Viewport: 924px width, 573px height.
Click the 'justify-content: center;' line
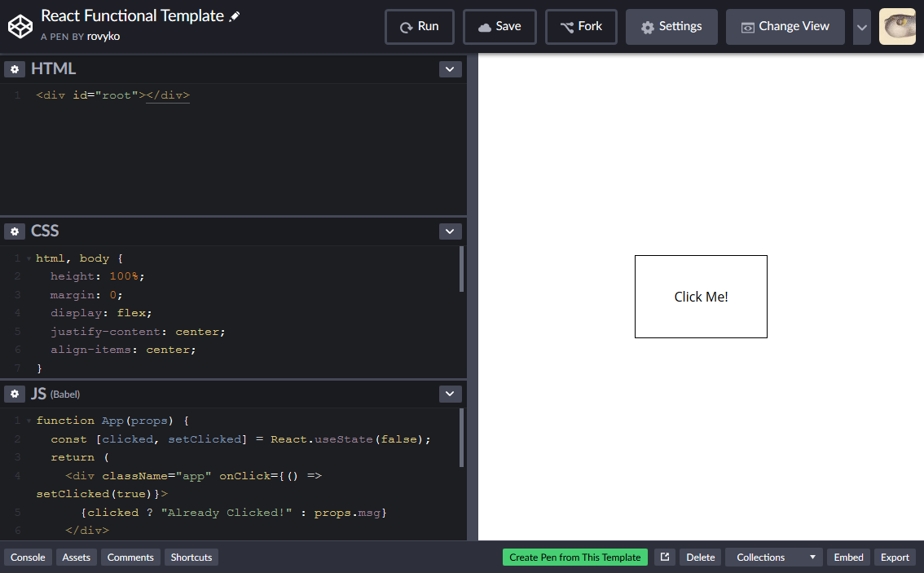coord(138,332)
